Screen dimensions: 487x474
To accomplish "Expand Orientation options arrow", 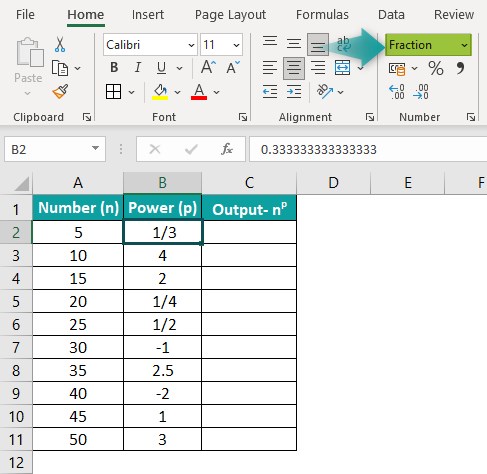I will pos(340,92).
